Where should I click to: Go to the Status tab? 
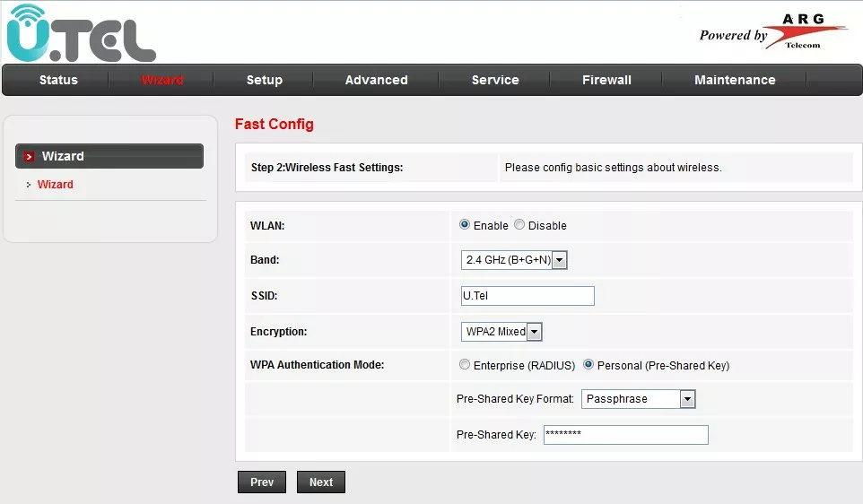click(58, 80)
